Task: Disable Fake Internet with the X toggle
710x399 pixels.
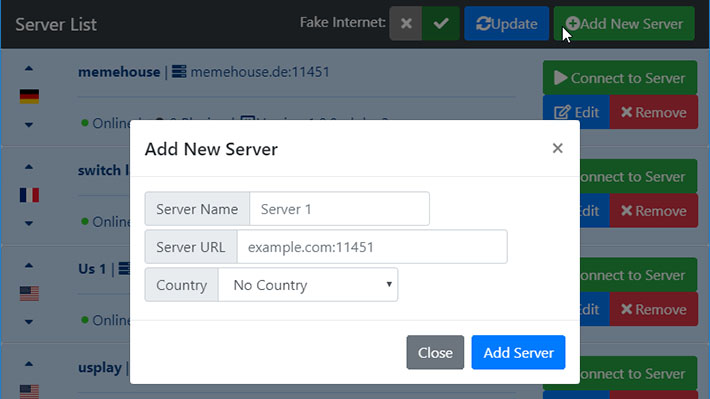Action: 406,24
